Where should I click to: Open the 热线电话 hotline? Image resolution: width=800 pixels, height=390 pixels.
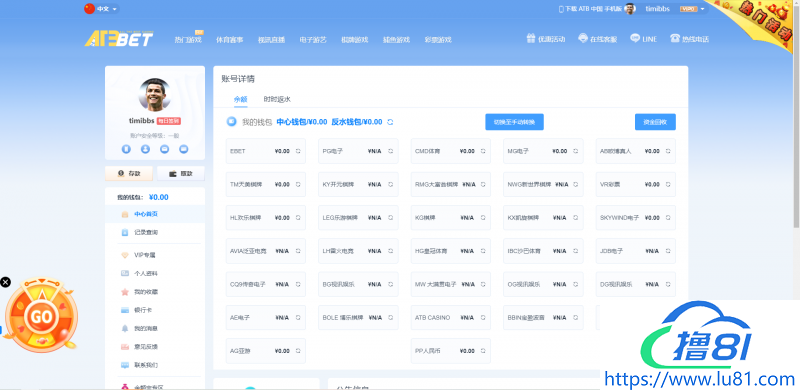[x=689, y=39]
